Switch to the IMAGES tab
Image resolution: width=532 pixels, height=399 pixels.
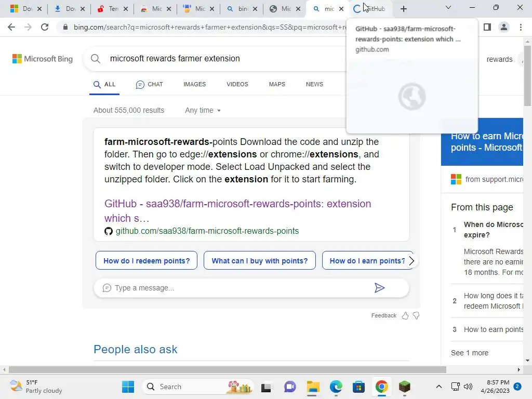coord(194,84)
